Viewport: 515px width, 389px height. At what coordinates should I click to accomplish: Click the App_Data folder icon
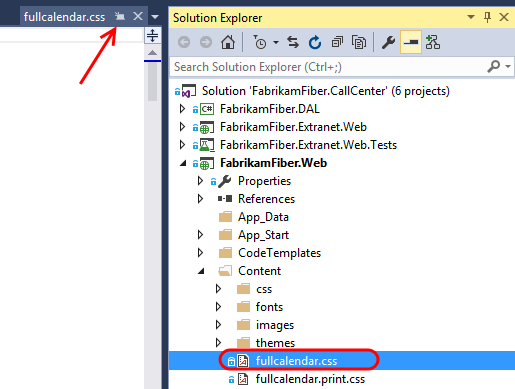(225, 217)
